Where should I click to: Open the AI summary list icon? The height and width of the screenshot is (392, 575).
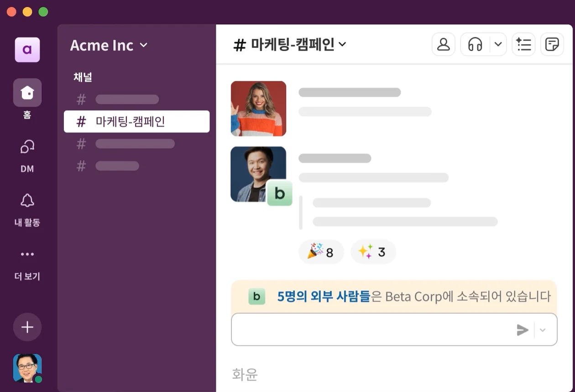click(523, 45)
